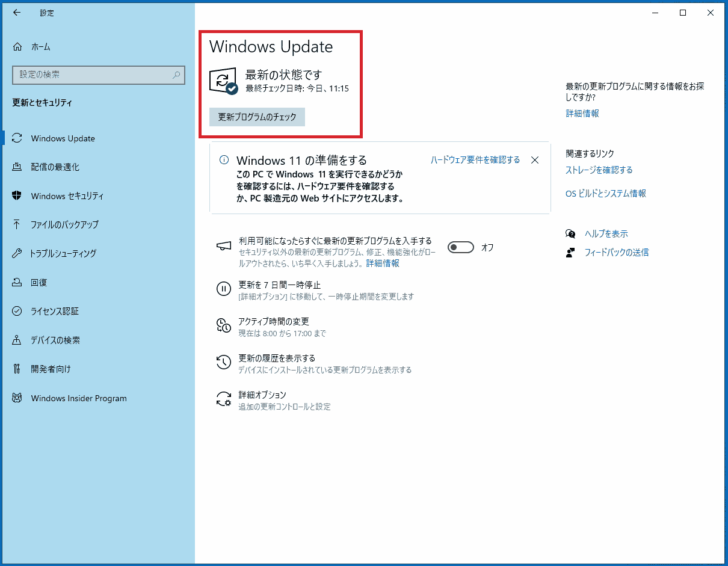Click the 開発者向け tools icon
This screenshot has width=728, height=566.
[x=17, y=369]
